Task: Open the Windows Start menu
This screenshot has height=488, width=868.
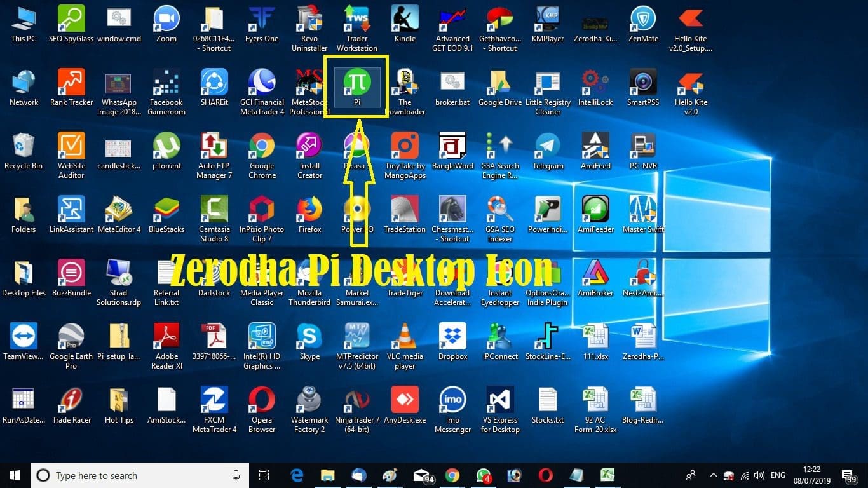Action: click(15, 475)
